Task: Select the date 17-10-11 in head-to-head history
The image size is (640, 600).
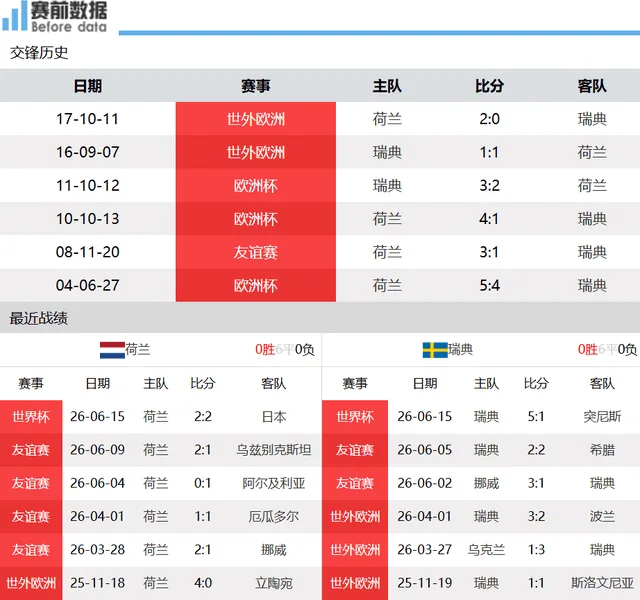Action: coord(87,119)
